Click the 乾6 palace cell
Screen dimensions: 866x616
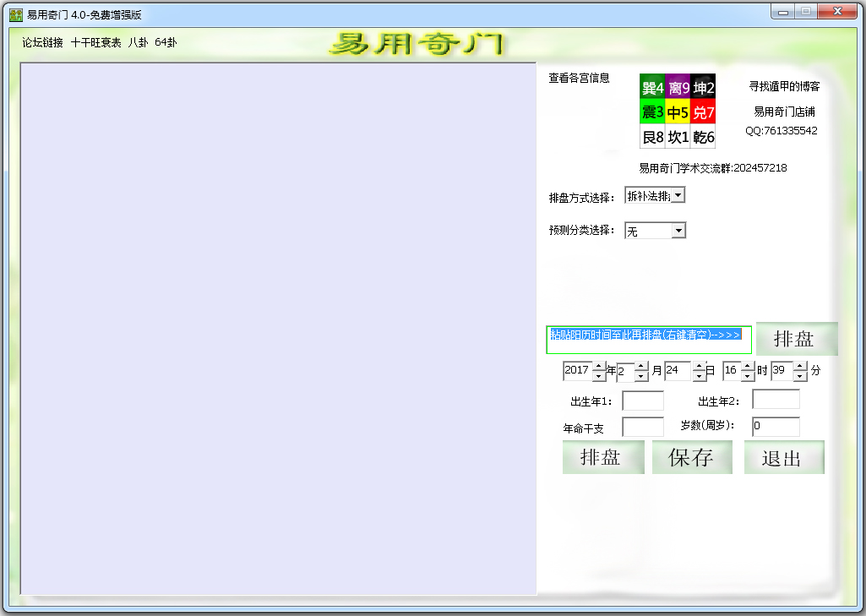703,137
